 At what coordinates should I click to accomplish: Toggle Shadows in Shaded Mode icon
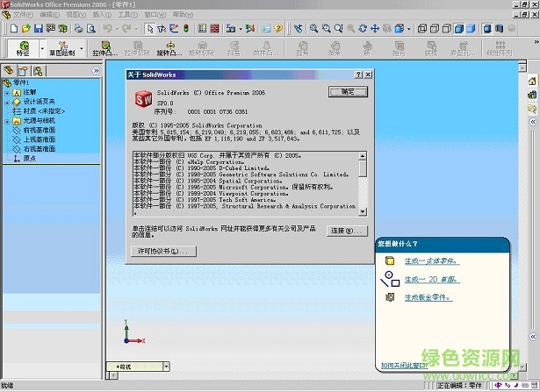[487, 29]
